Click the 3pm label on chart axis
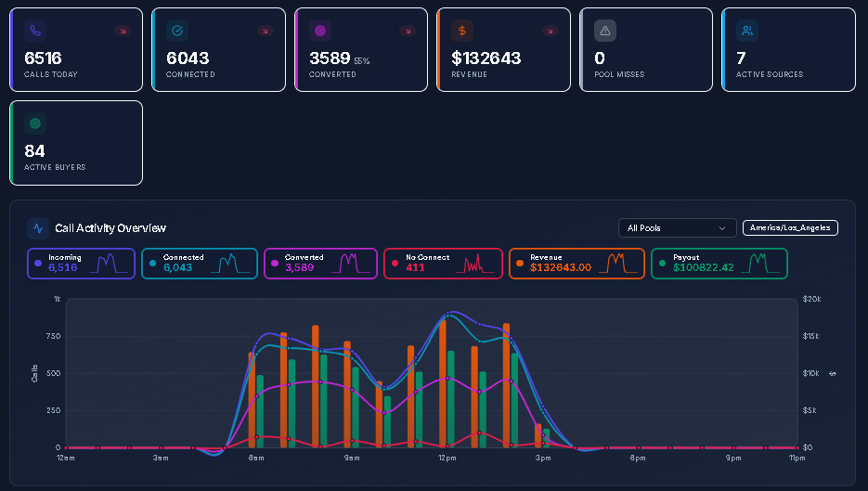 coord(542,458)
